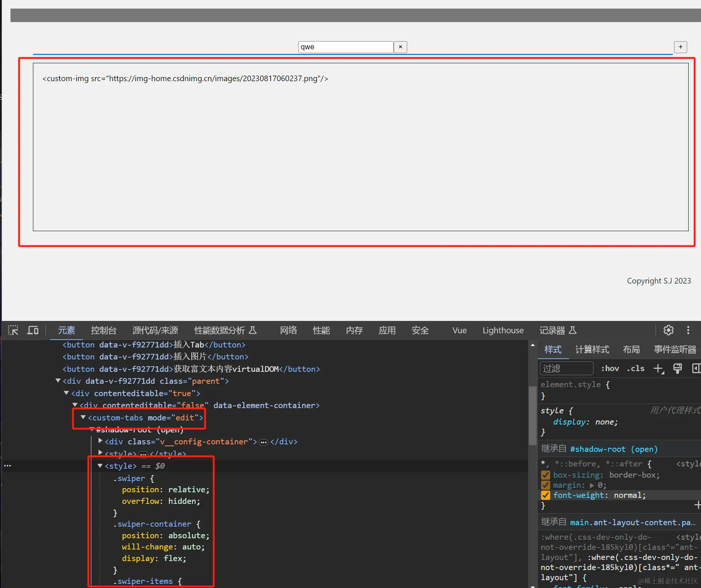Open DevTools more options menu
This screenshot has width=701, height=588.
[x=688, y=330]
